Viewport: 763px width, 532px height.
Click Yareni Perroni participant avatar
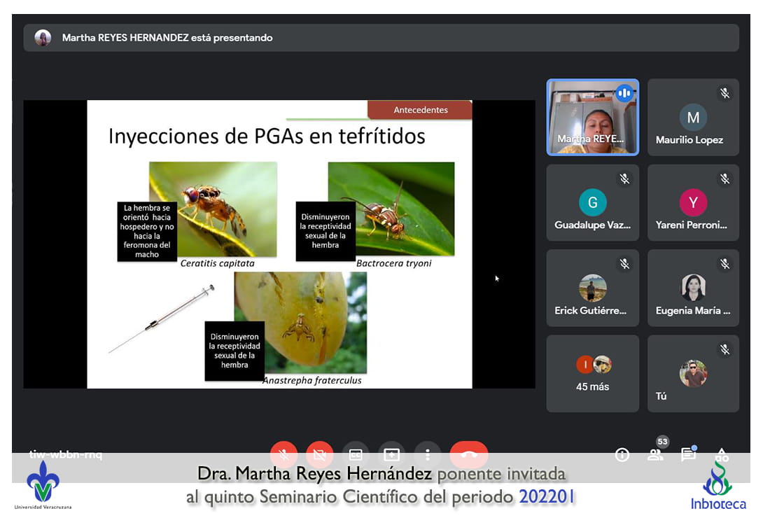(x=693, y=203)
